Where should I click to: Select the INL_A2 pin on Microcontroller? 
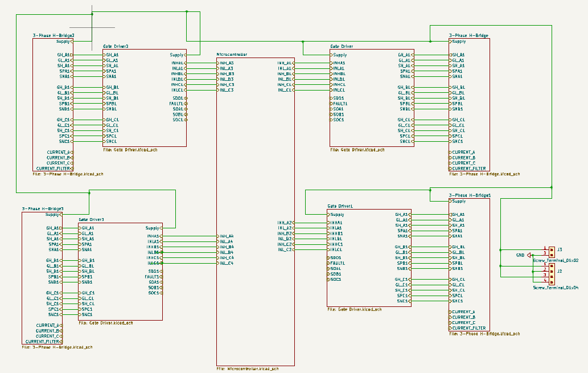pos(286,228)
